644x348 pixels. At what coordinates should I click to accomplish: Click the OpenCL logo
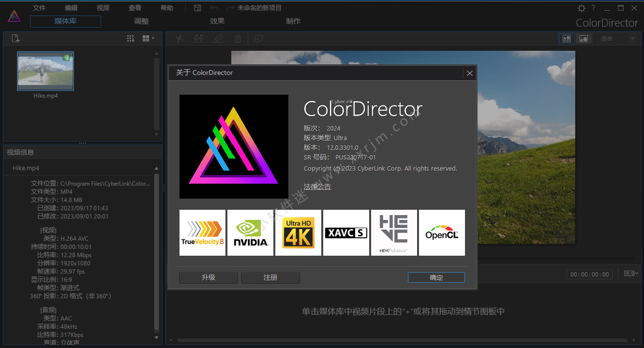[x=442, y=232]
